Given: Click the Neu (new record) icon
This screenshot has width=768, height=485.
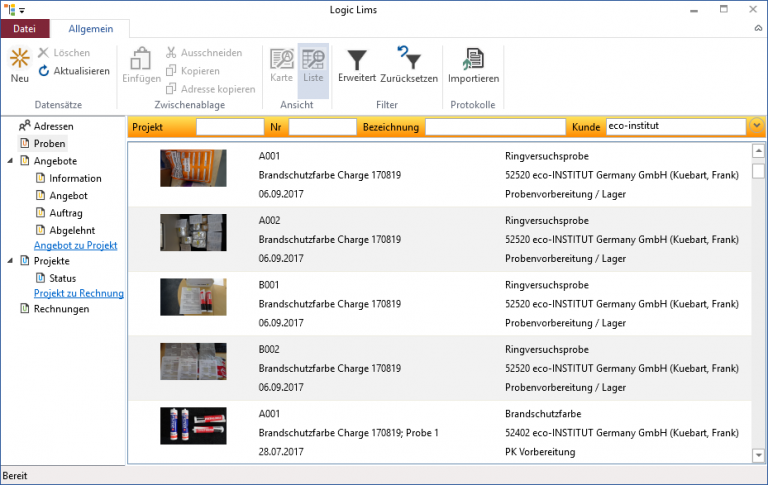Looking at the screenshot, I should tap(19, 60).
